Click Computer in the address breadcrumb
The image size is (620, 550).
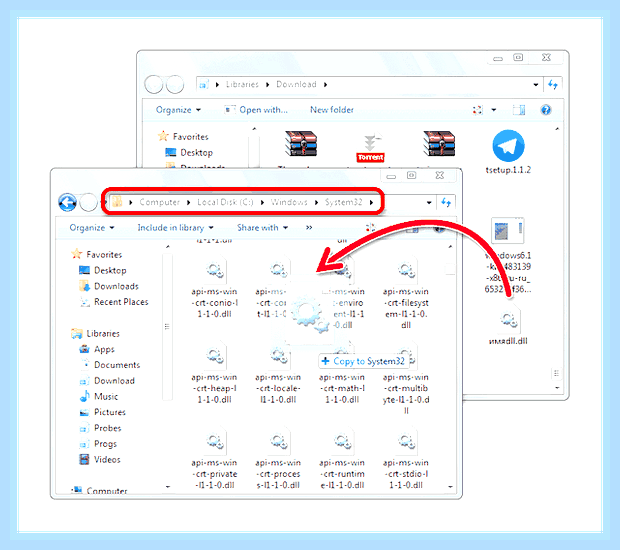pyautogui.click(x=160, y=202)
